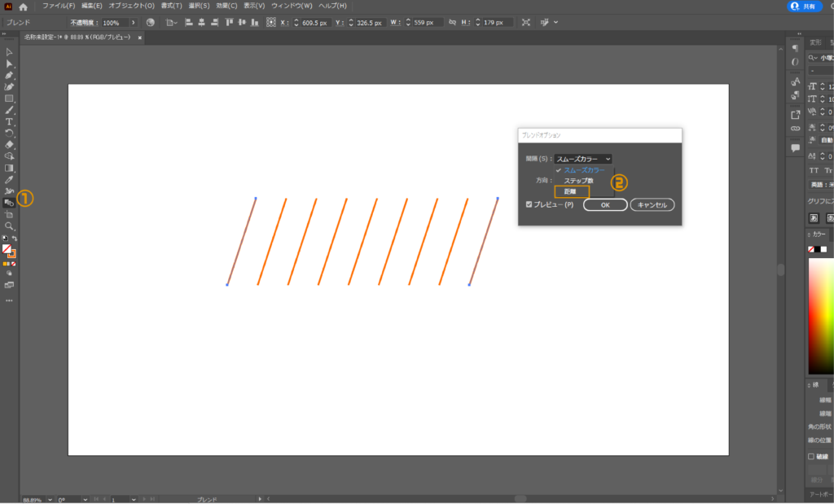Pick a color from the color spectrum

[x=821, y=317]
